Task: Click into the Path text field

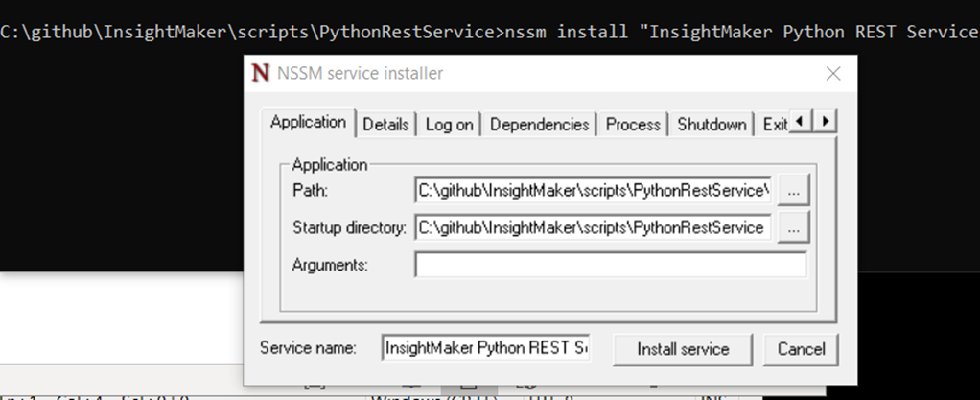Action: 593,190
